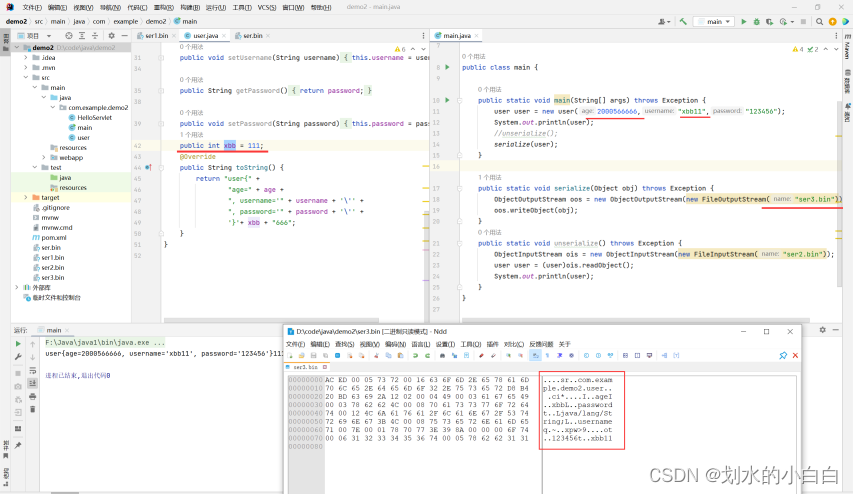Expand the target folder in project tree
The height and width of the screenshot is (494, 853).
point(26,197)
